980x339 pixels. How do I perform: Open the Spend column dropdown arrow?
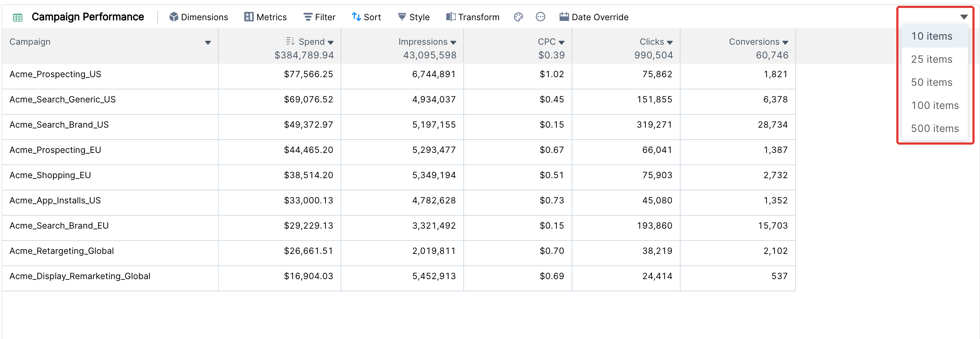coord(331,43)
